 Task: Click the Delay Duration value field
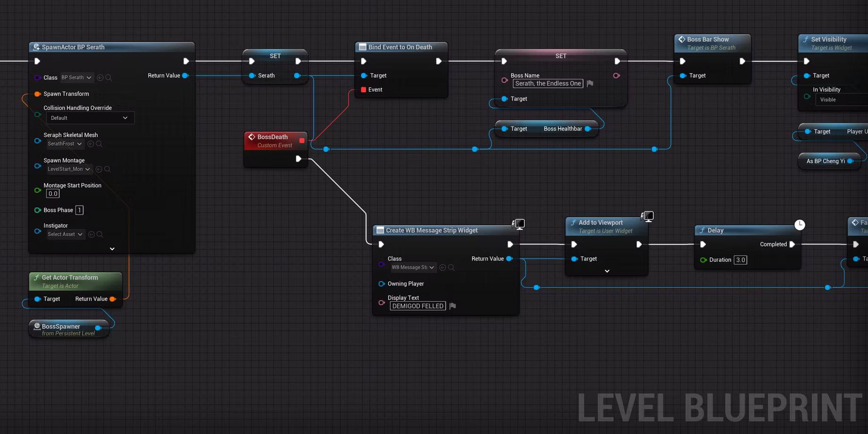(741, 260)
